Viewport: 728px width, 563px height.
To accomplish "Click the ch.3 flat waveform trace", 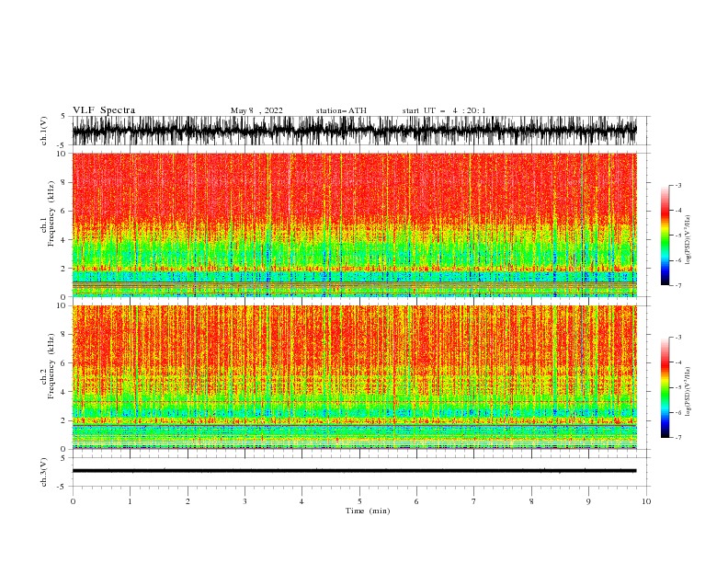I will (x=354, y=471).
